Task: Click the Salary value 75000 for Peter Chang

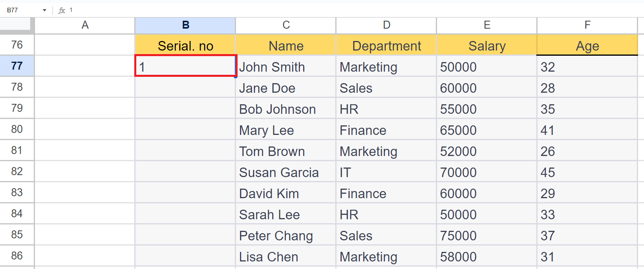Action: 487,235
